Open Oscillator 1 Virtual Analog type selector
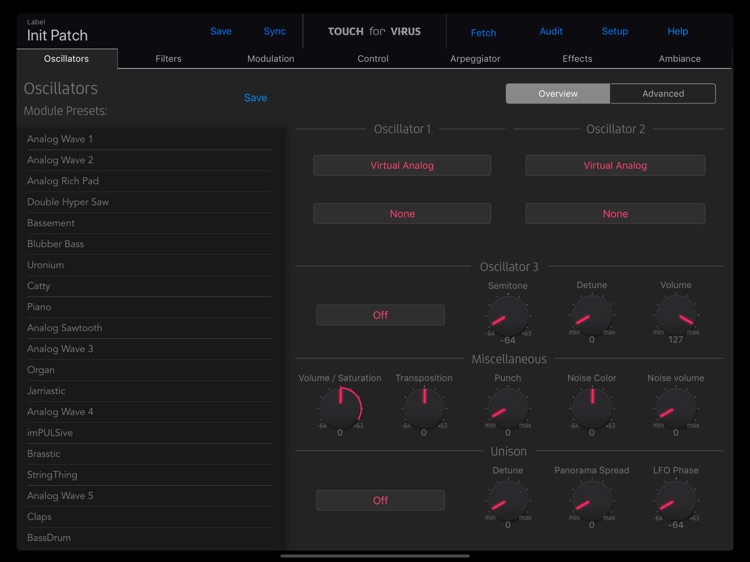 [x=402, y=165]
